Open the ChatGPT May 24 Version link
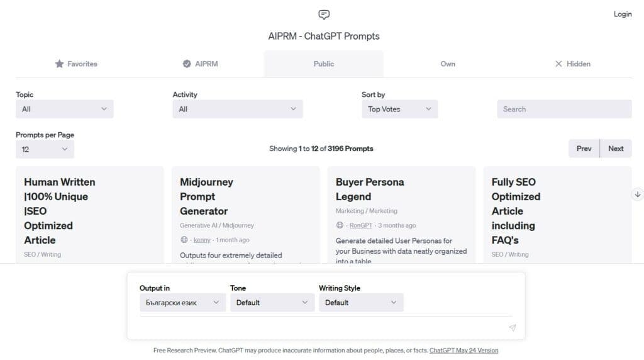The height and width of the screenshot is (360, 644). tap(464, 351)
